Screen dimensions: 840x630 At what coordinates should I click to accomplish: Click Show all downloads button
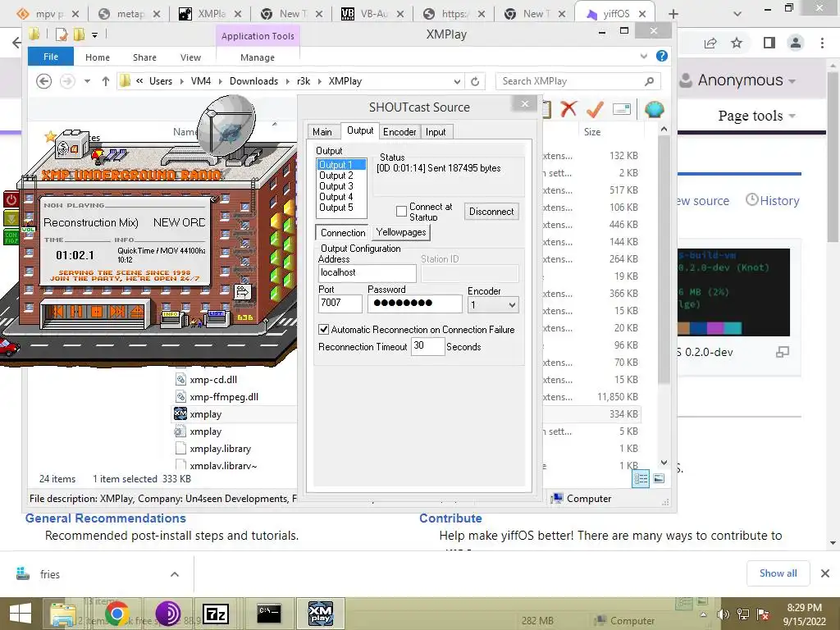click(778, 573)
